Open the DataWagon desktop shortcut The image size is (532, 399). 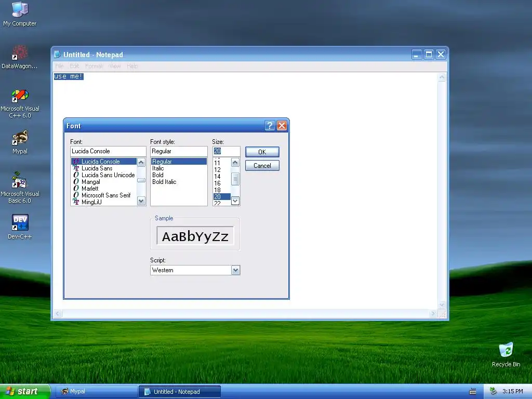(19, 57)
